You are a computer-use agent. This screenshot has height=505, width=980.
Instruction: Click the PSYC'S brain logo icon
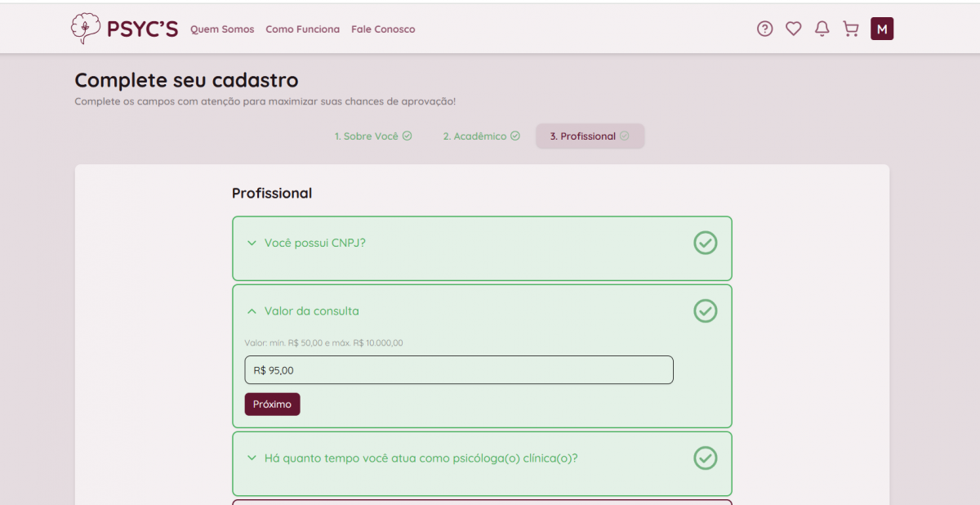pos(84,29)
